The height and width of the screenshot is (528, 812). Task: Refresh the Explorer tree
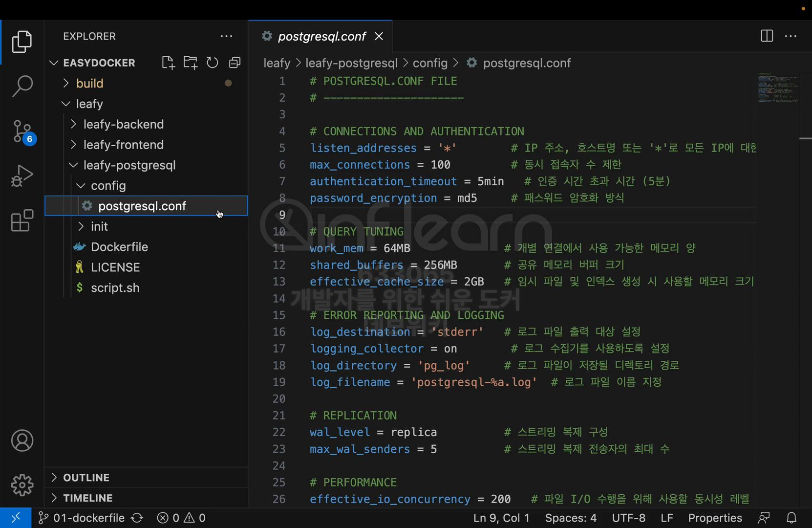click(213, 63)
